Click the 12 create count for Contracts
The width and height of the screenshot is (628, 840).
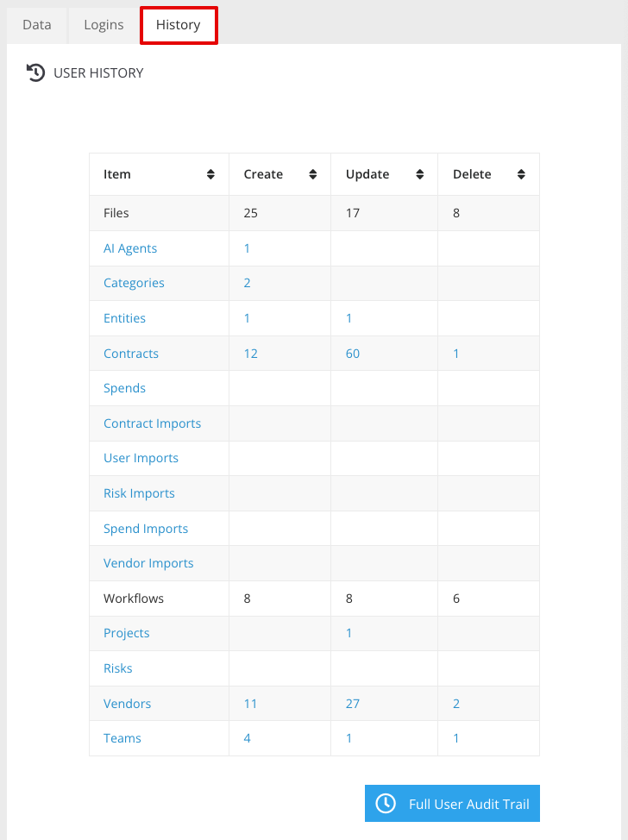click(250, 353)
